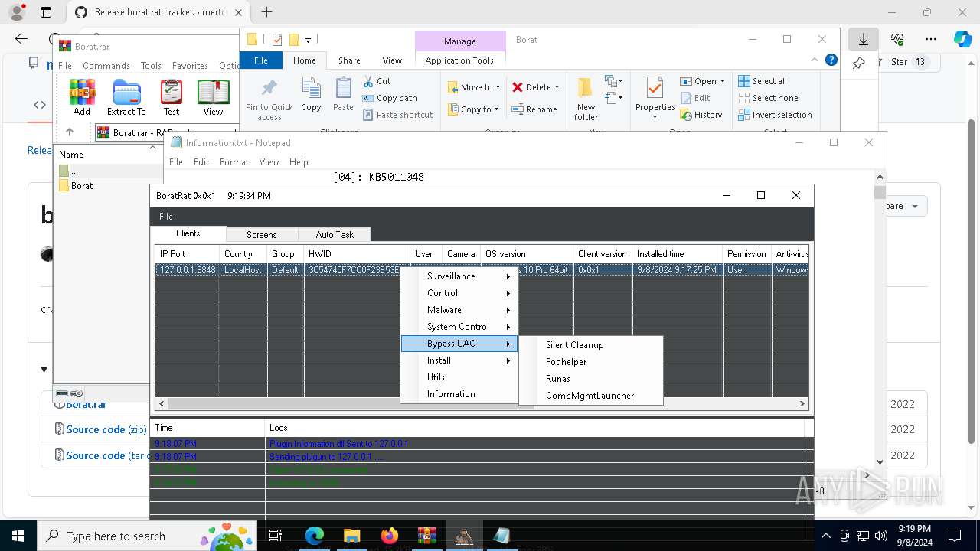Click the Properties icon in Explorer ribbon
Viewport: 980px width, 551px height.
(x=655, y=99)
